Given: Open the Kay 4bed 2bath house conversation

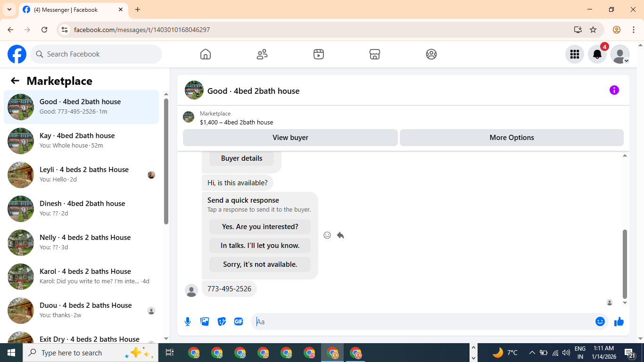Looking at the screenshot, I should point(82,141).
